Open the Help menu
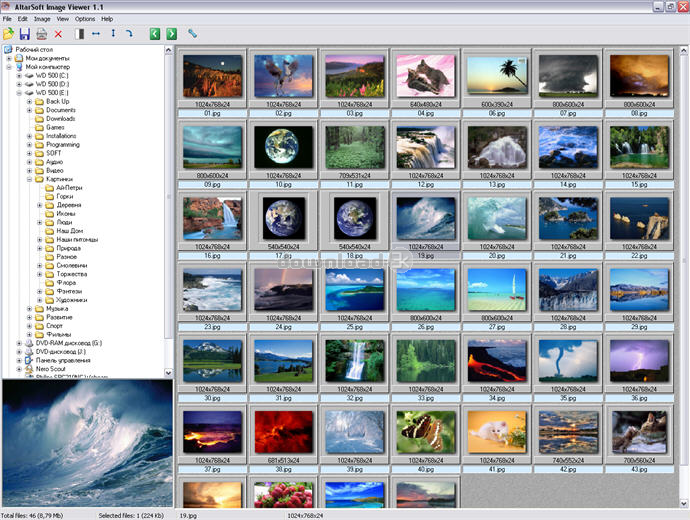The image size is (690, 520). pyautogui.click(x=107, y=19)
